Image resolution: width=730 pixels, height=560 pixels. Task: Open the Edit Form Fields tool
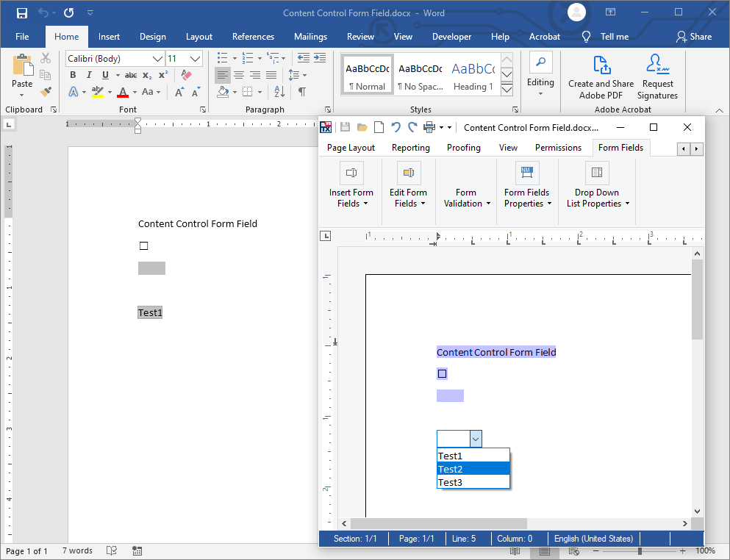(408, 185)
